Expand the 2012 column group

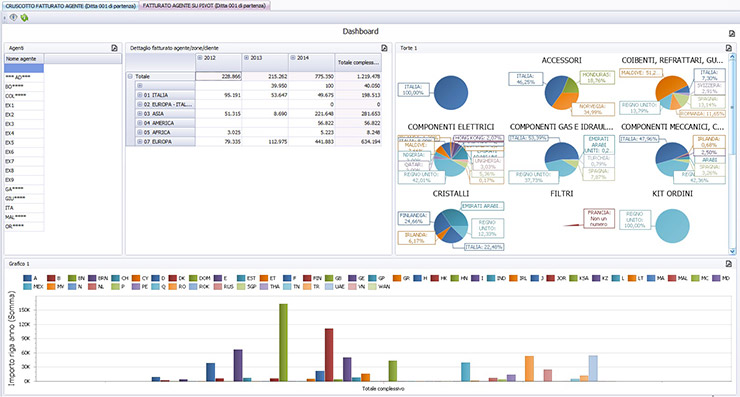pyautogui.click(x=200, y=58)
